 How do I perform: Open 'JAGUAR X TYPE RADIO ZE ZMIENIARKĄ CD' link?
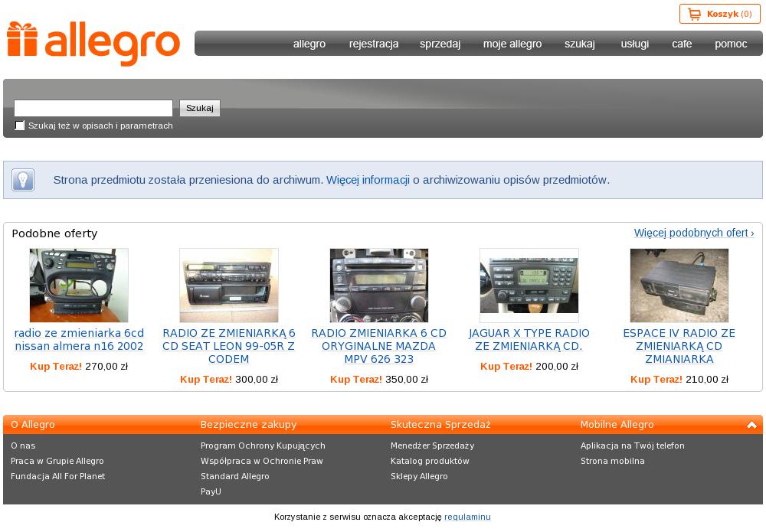point(529,339)
